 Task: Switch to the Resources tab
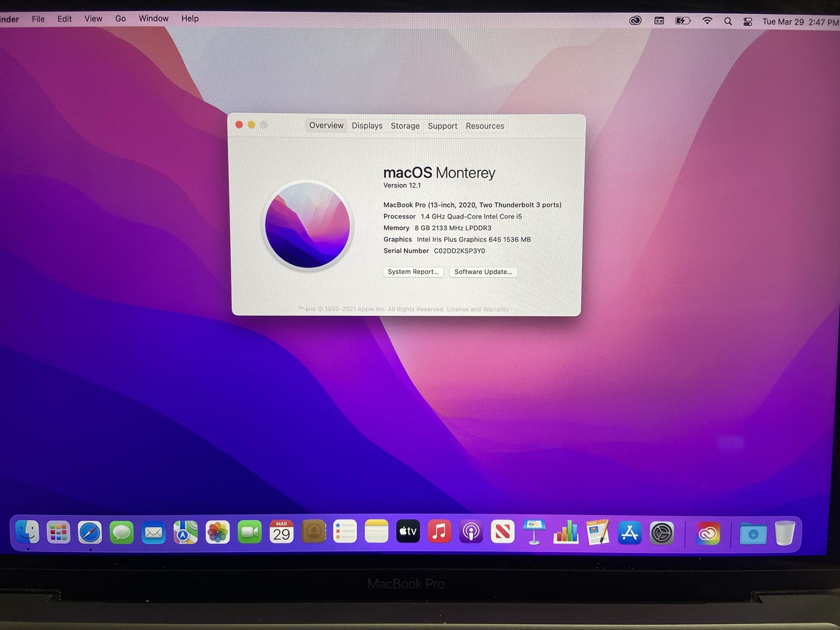[485, 126]
